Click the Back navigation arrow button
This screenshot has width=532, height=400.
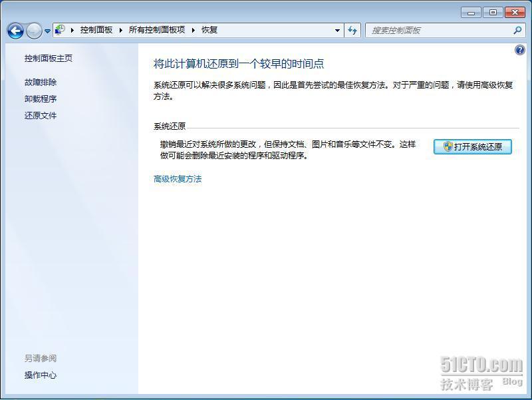15,31
